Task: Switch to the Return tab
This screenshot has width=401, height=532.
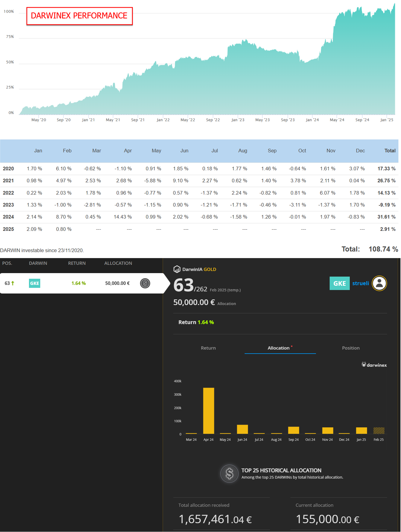Action: point(208,348)
